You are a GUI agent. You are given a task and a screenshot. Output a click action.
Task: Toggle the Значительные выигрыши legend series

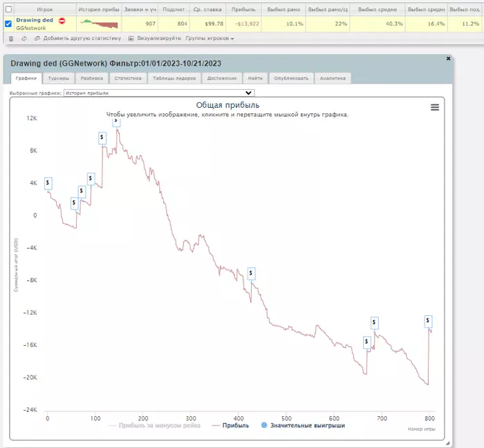coord(303,425)
